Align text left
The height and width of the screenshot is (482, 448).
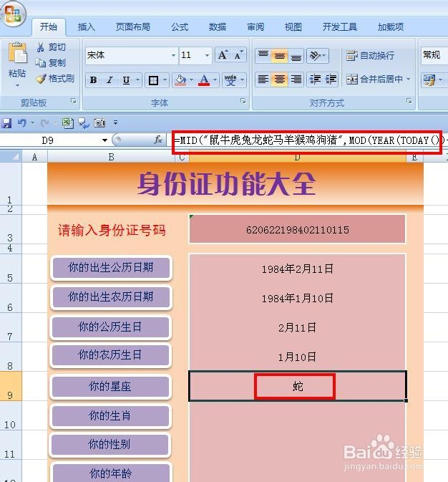tap(263, 79)
